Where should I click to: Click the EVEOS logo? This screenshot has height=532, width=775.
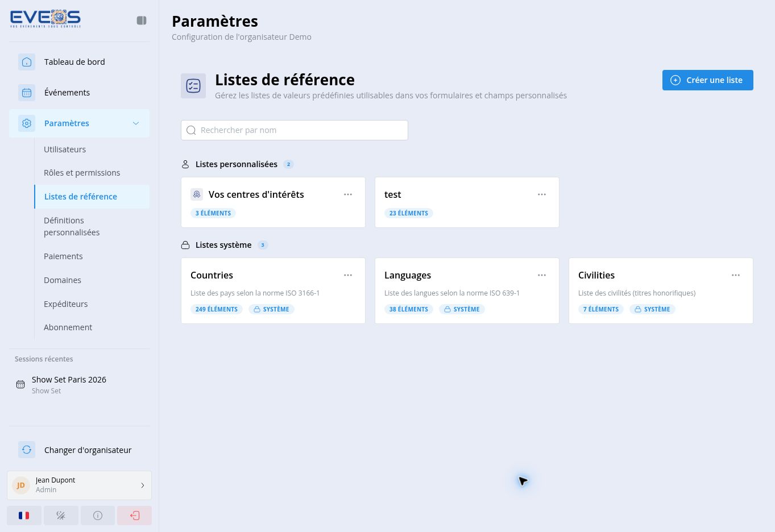click(x=45, y=19)
